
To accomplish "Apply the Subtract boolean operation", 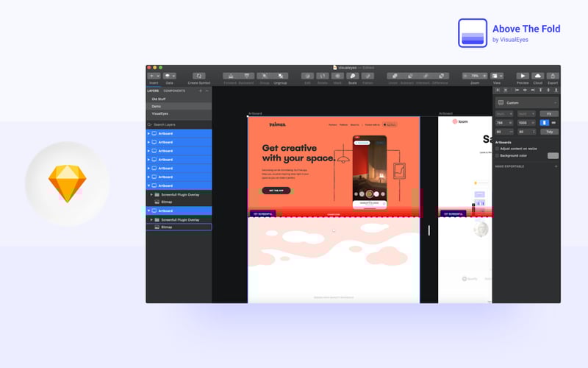I will pyautogui.click(x=410, y=76).
